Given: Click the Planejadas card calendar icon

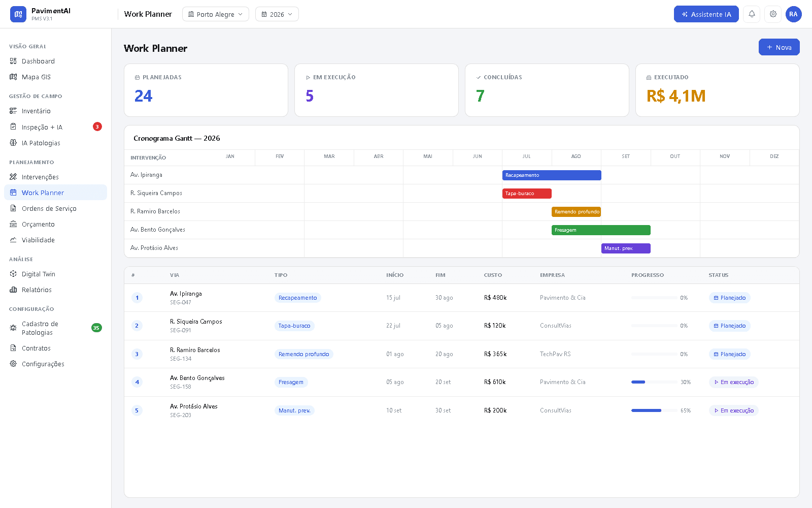Looking at the screenshot, I should click(x=137, y=77).
